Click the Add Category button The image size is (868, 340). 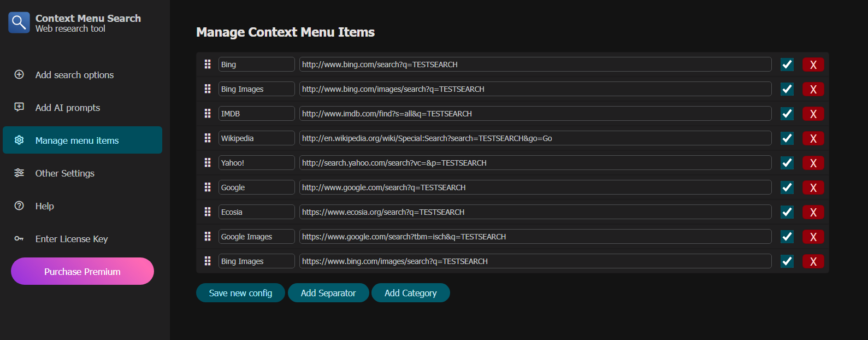(411, 293)
